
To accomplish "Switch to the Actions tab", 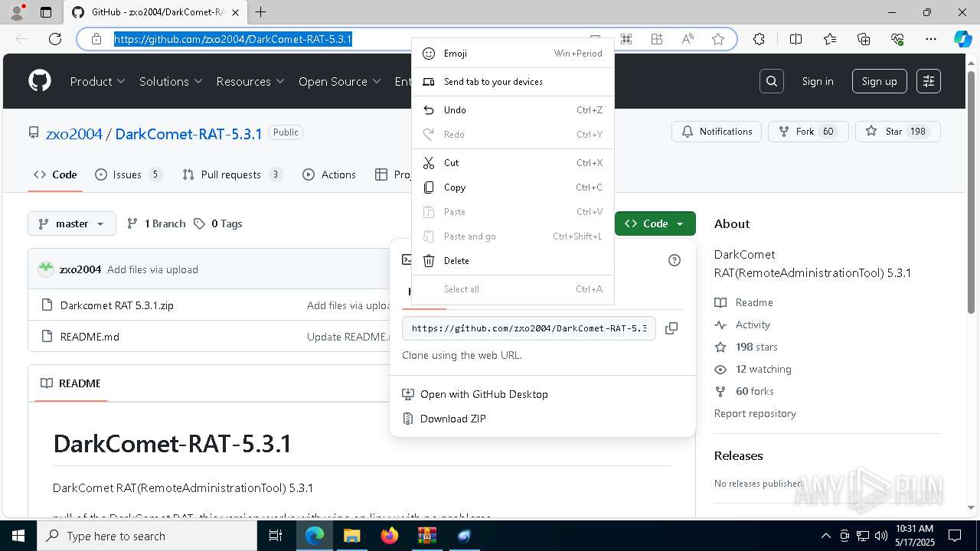I will [329, 174].
